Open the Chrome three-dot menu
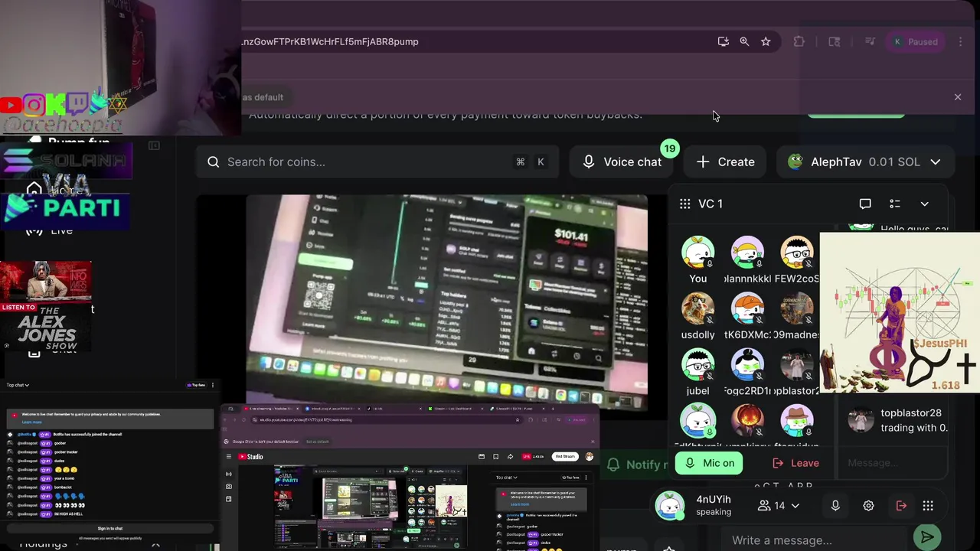This screenshot has height=551, width=980. (960, 41)
